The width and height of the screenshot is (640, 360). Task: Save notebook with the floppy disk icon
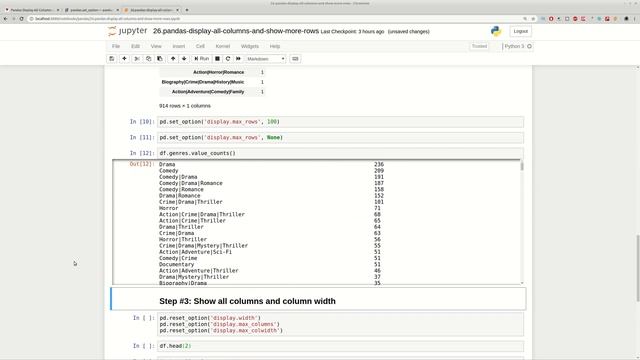(x=112, y=59)
